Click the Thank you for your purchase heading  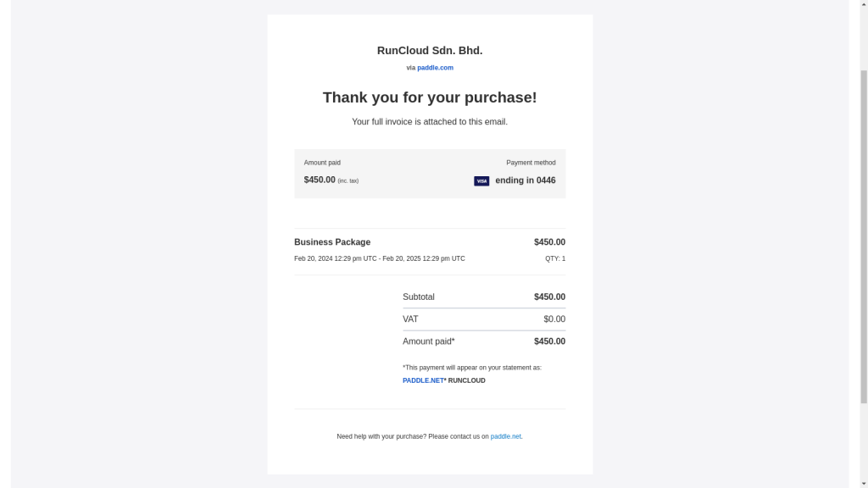pyautogui.click(x=430, y=97)
